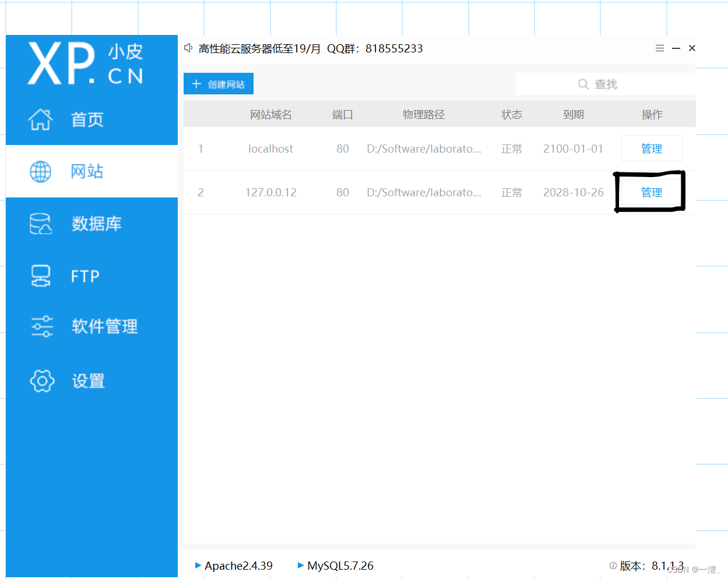Click the 正常 status for 127.0.0.12
The width and height of the screenshot is (728, 579).
tap(511, 192)
